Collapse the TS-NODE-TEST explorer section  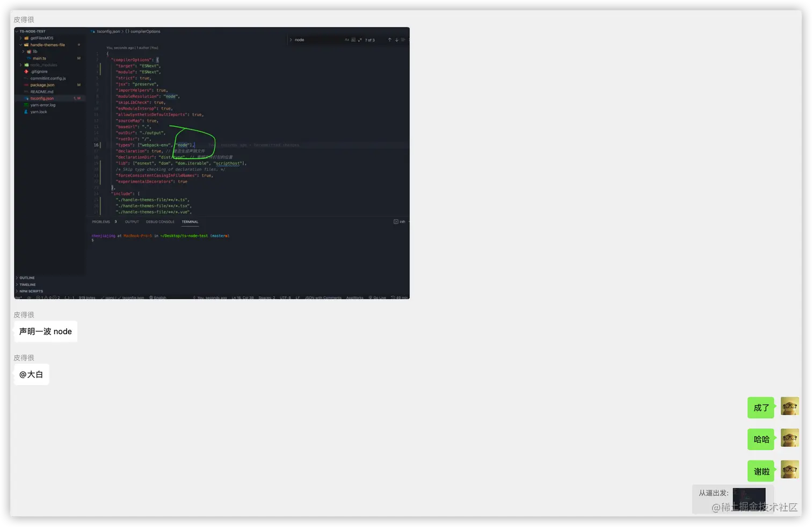[17, 31]
